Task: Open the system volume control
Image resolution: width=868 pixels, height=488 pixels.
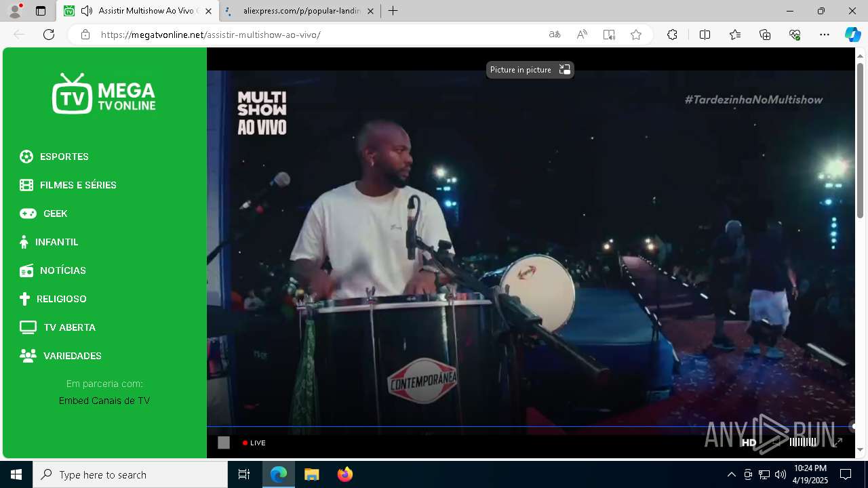Action: coord(780,474)
